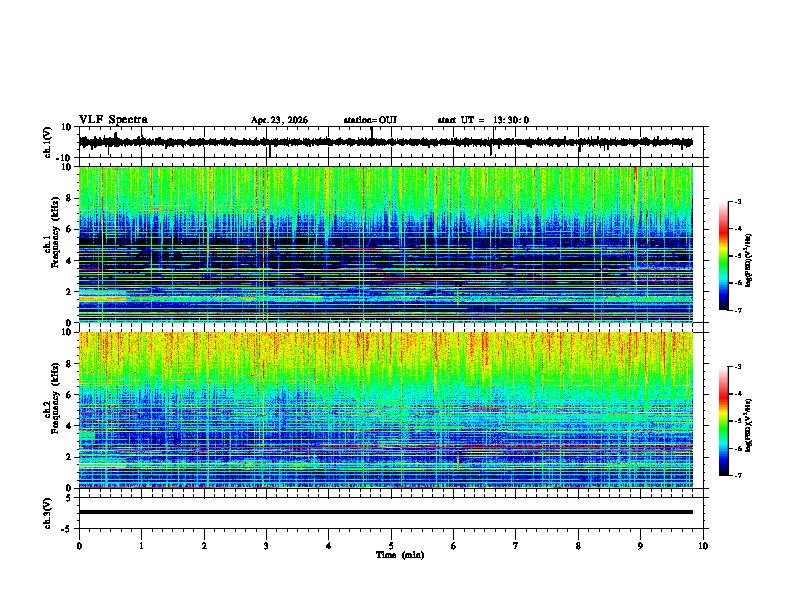Click the 0 minute tick on time axis

click(x=79, y=546)
